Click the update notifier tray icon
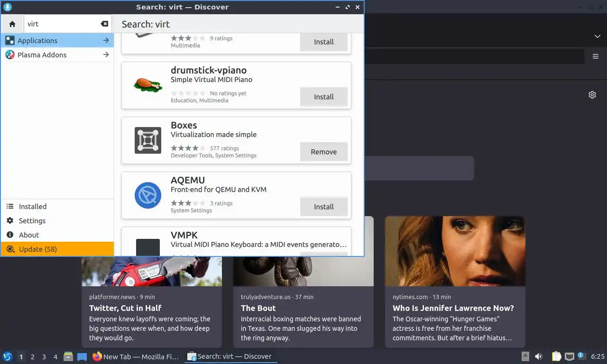607x364 pixels. click(x=581, y=355)
